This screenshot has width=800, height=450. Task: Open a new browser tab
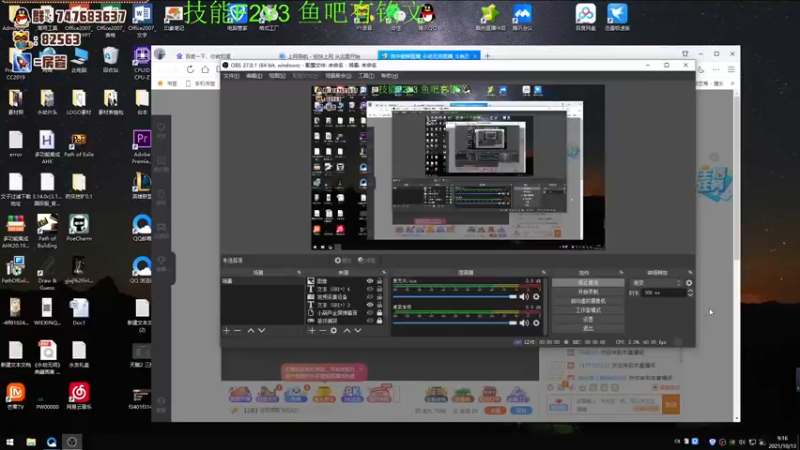487,56
